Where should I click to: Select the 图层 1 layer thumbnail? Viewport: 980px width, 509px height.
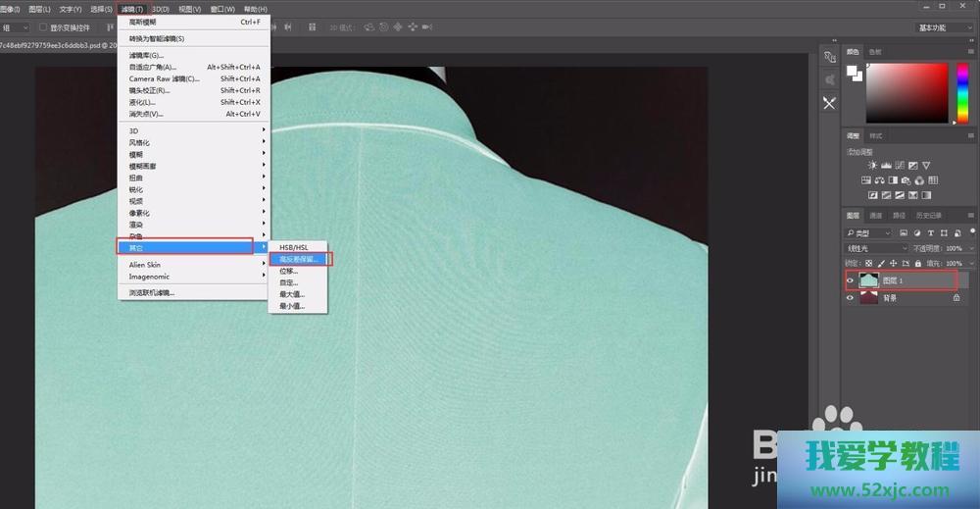pos(868,280)
